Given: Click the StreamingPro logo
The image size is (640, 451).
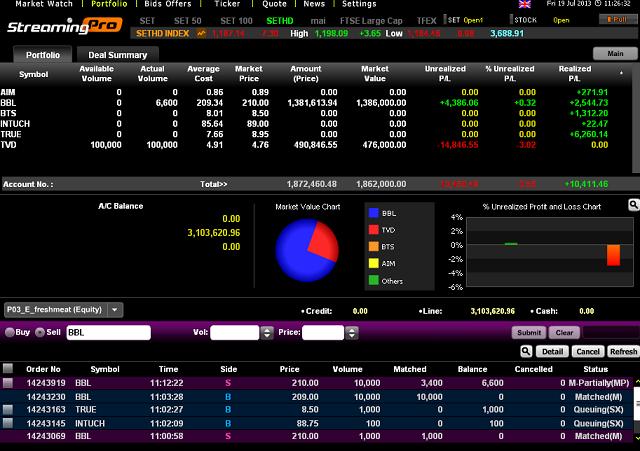Looking at the screenshot, I should (x=64, y=26).
